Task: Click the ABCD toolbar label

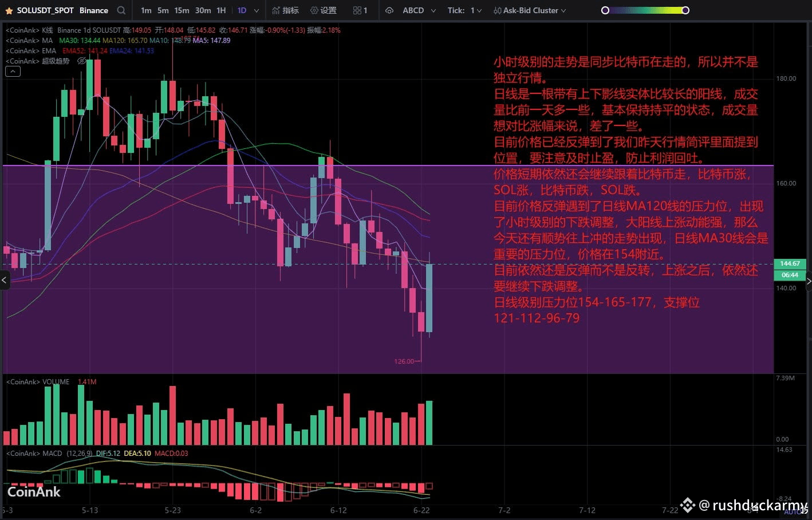Action: coord(413,10)
